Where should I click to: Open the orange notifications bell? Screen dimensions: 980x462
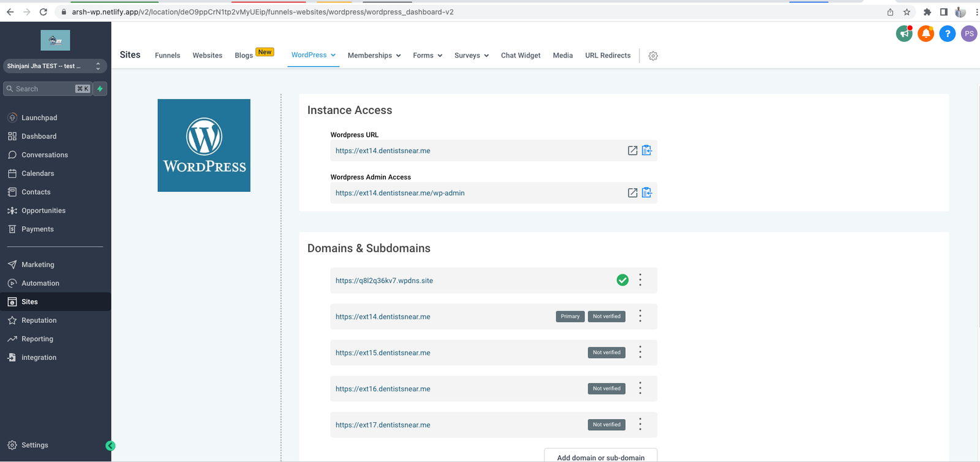925,34
